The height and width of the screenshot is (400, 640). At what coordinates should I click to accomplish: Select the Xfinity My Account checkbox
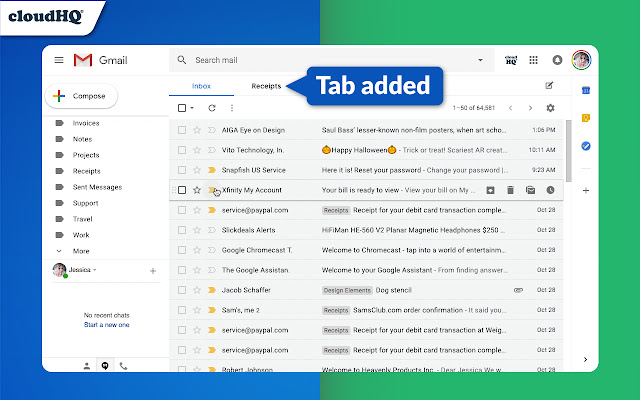[x=182, y=190]
